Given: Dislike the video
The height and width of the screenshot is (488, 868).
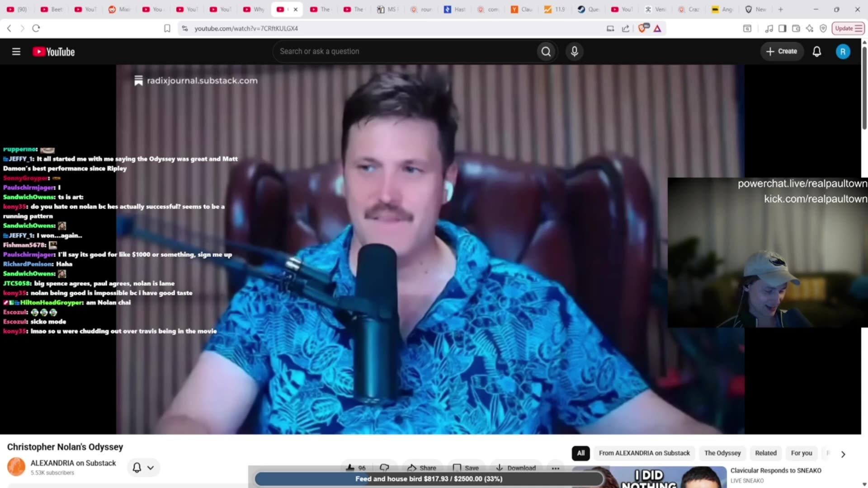Looking at the screenshot, I should click(x=384, y=468).
